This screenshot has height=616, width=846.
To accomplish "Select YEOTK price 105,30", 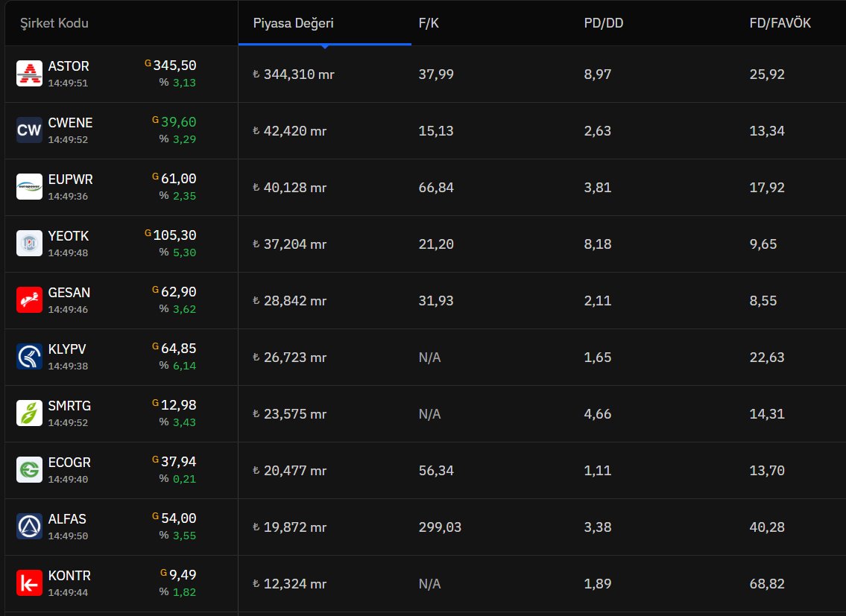I will 175,235.
